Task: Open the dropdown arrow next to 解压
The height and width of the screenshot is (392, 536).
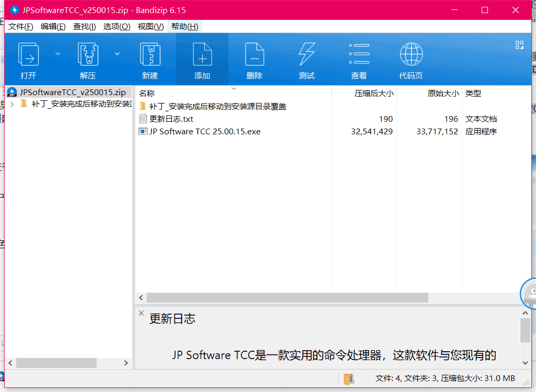Action: (117, 54)
